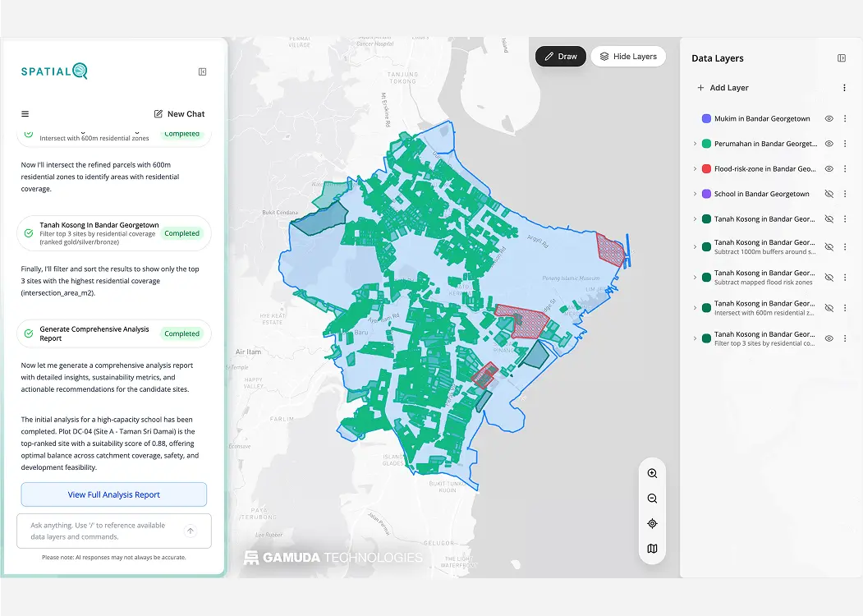863x616 pixels.
Task: Start a New Chat
Action: click(179, 114)
